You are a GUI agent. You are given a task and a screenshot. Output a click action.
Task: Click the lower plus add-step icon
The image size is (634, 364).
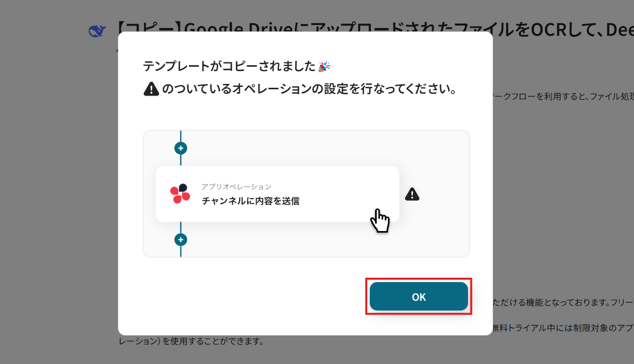pyautogui.click(x=181, y=239)
